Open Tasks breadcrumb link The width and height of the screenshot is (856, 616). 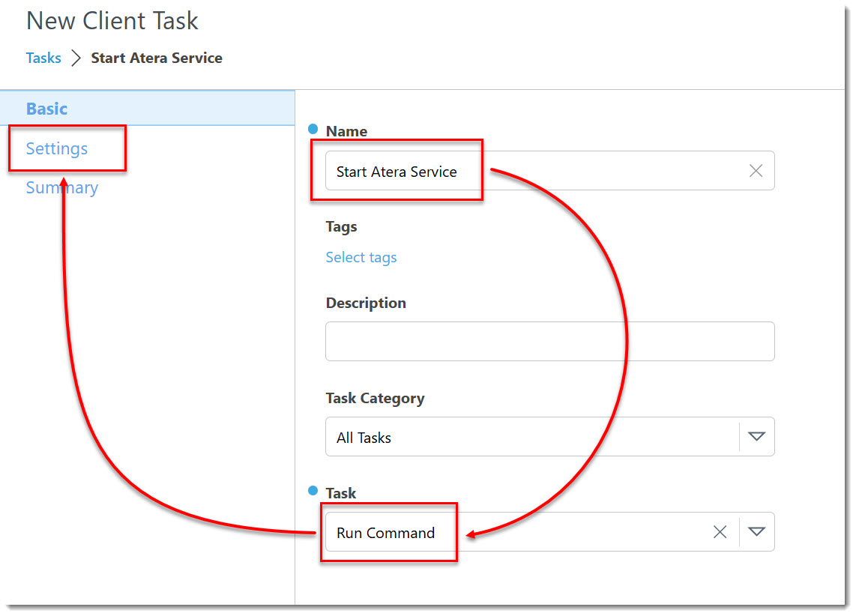tap(43, 58)
